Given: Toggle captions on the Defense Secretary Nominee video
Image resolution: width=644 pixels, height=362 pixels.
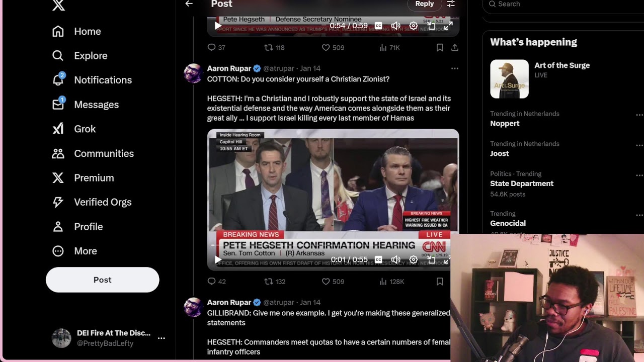Looking at the screenshot, I should click(x=378, y=26).
